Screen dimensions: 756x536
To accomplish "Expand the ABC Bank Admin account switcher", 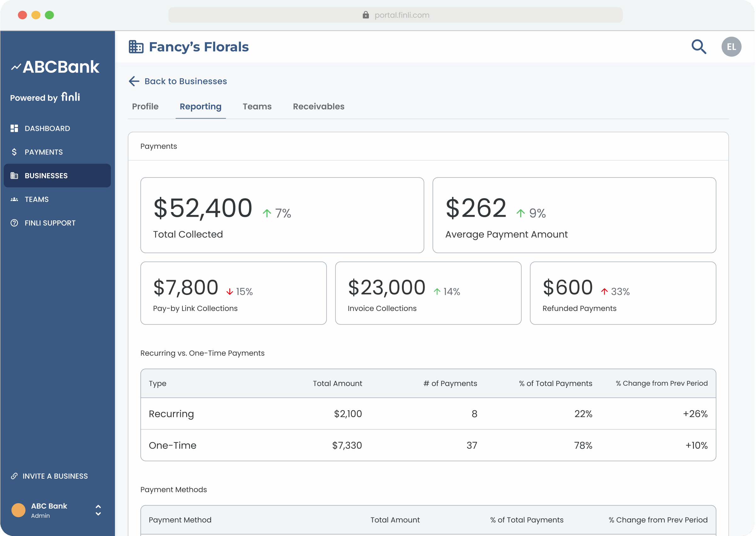I will [x=98, y=510].
